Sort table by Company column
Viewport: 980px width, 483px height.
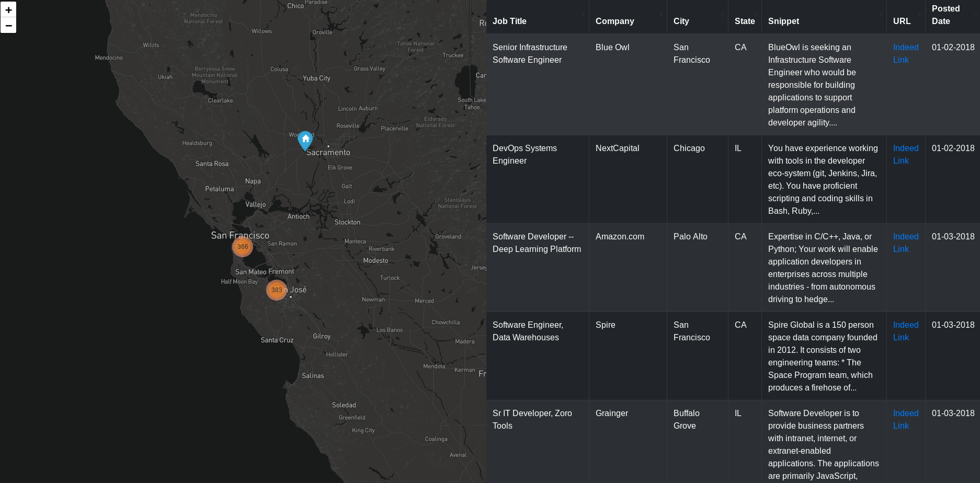coord(628,17)
